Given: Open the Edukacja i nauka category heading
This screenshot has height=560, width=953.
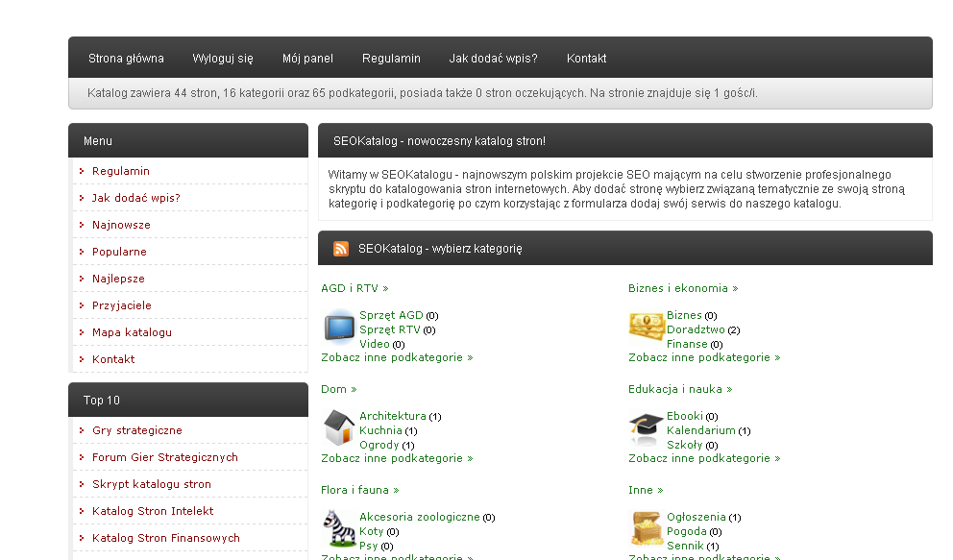Looking at the screenshot, I should 680,389.
